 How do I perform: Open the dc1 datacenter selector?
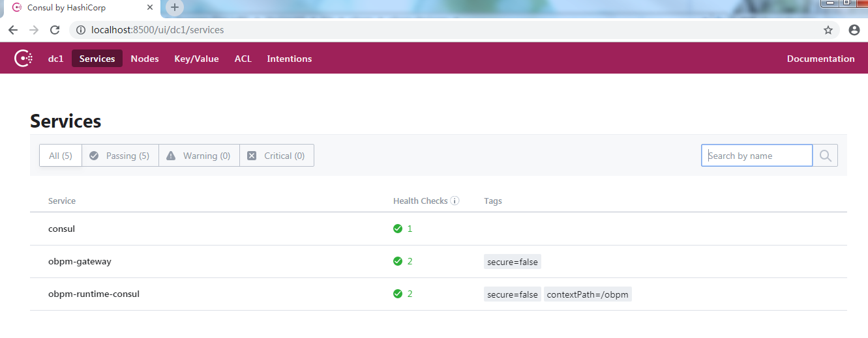click(56, 59)
